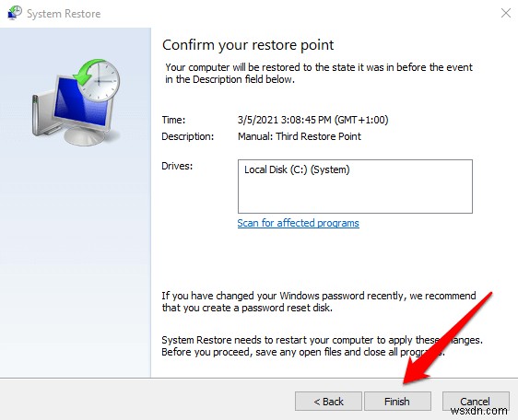Go back with the < Back button

[x=328, y=402]
